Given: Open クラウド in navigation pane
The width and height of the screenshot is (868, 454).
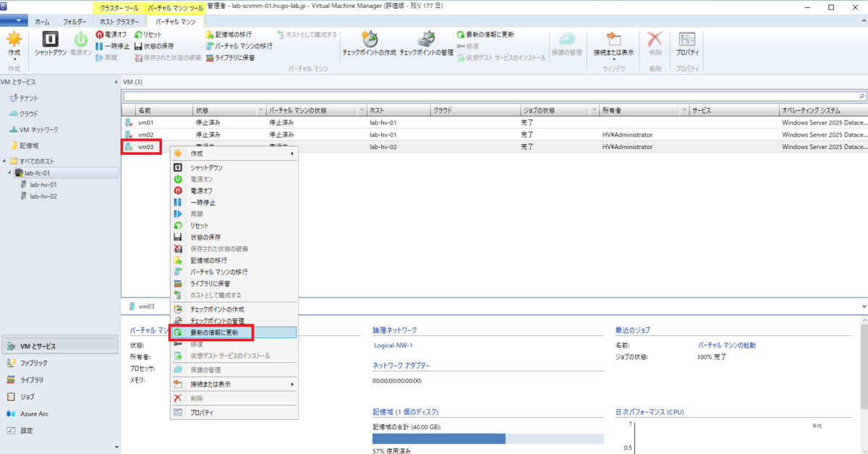Looking at the screenshot, I should tap(24, 114).
